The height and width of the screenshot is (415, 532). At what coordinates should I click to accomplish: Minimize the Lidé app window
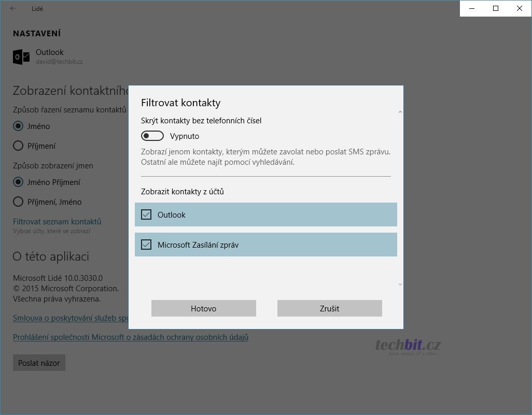pos(472,8)
